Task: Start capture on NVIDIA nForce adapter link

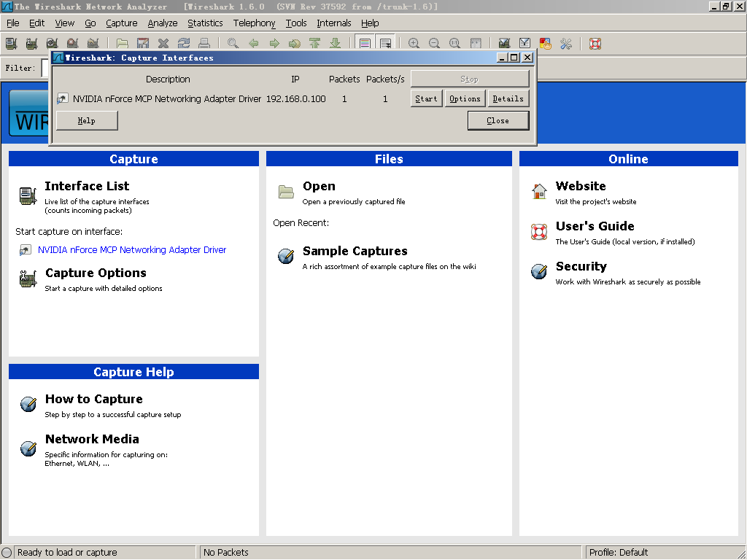Action: [x=132, y=250]
